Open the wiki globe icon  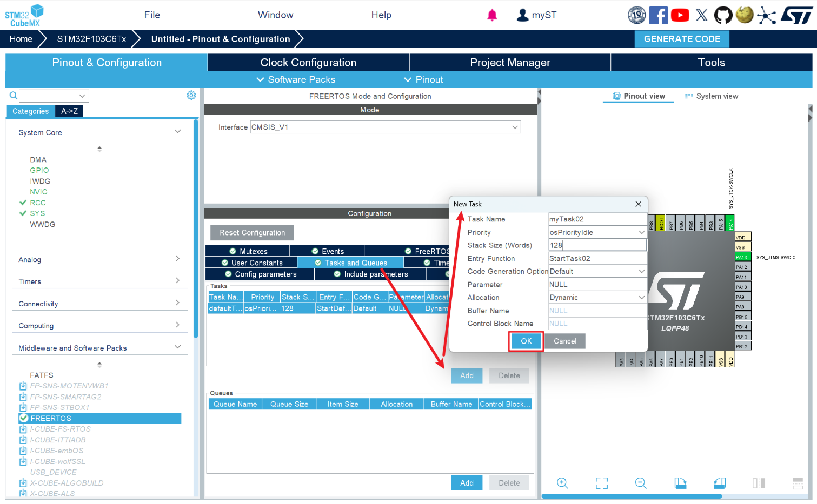coord(745,15)
